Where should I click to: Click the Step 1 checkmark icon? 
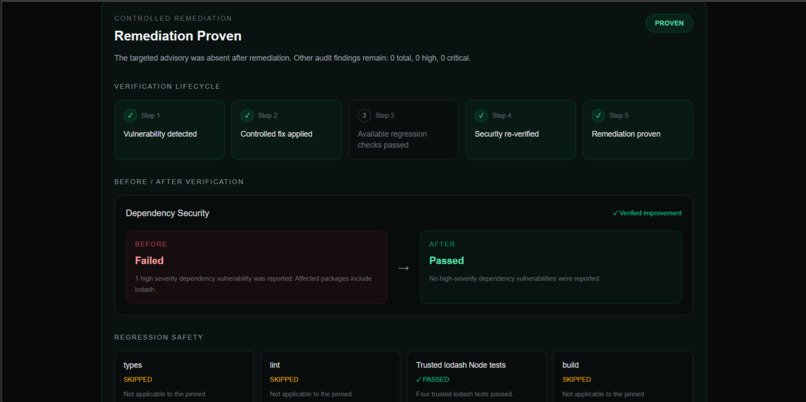pyautogui.click(x=130, y=116)
